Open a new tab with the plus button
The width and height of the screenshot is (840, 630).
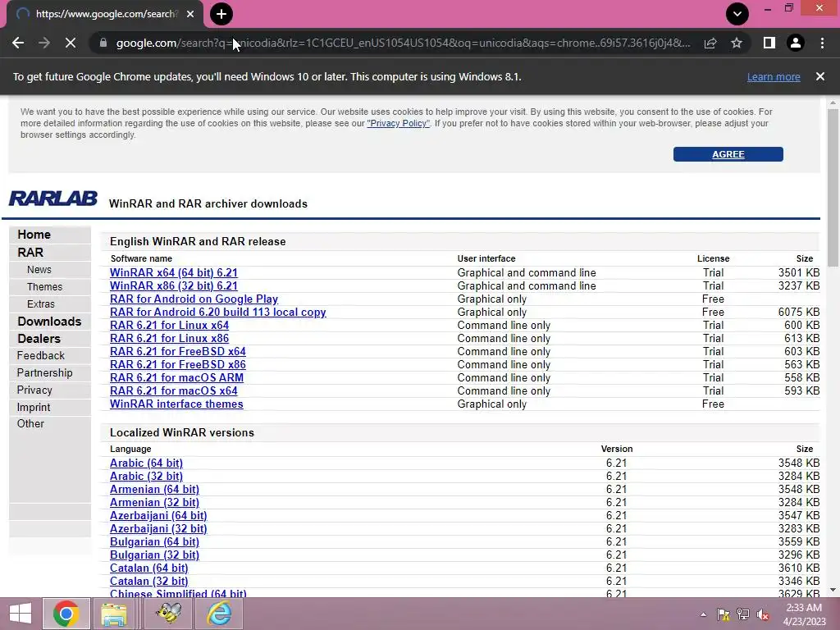pos(221,14)
